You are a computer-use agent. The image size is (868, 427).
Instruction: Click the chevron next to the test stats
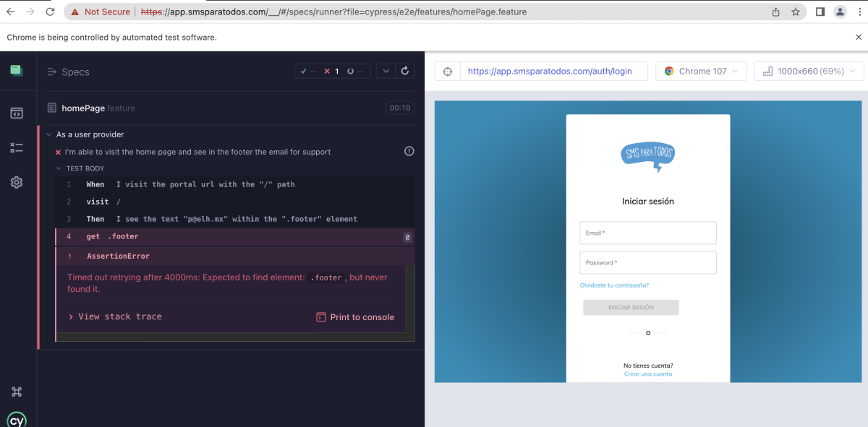[x=385, y=71]
